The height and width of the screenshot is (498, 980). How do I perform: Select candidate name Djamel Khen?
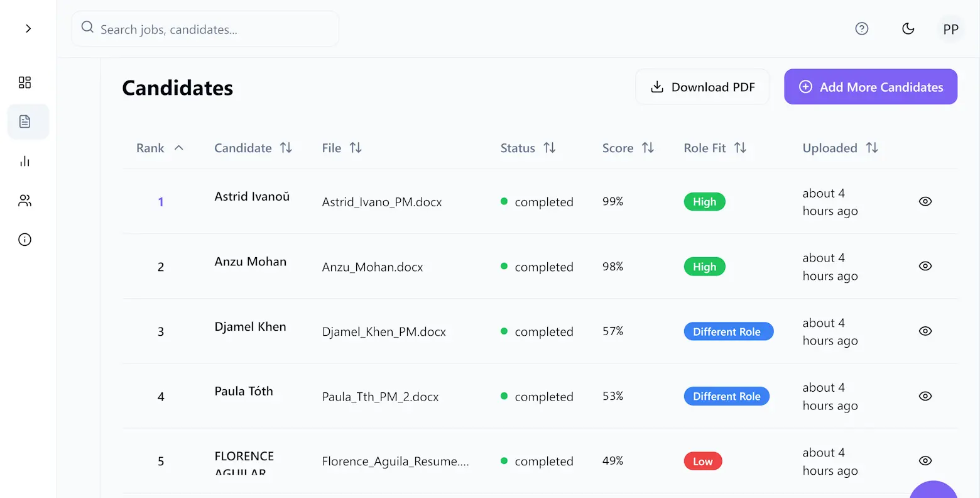click(x=250, y=327)
